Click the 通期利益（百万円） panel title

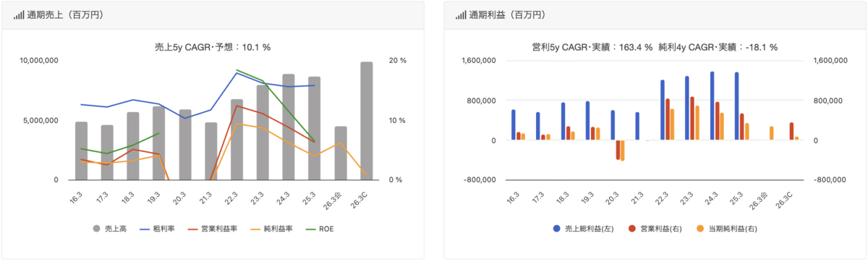[x=510, y=14]
